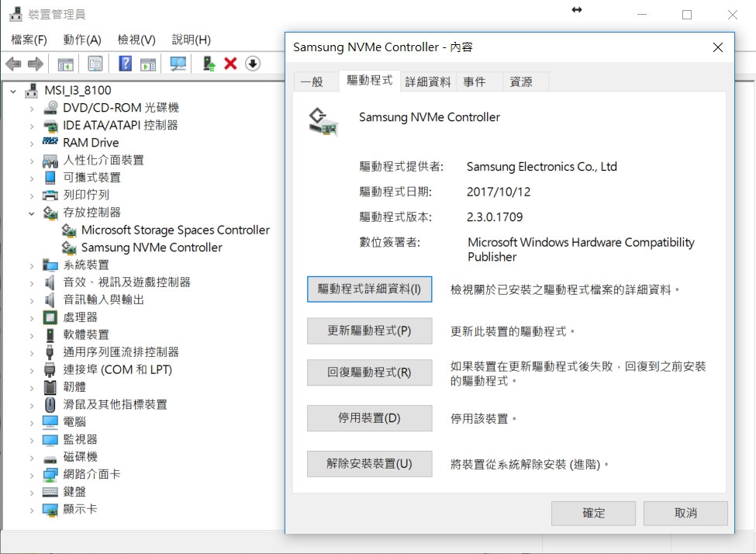The width and height of the screenshot is (756, 554).
Task: Select Microsoft Storage Spaces Controller in tree
Action: 175,230
